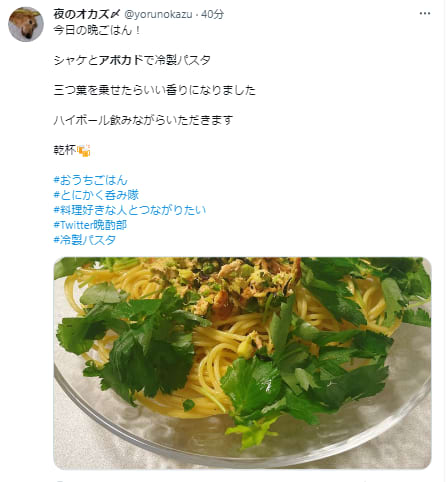Open the #冷製パスタ hashtag
The image size is (446, 482).
[85, 240]
